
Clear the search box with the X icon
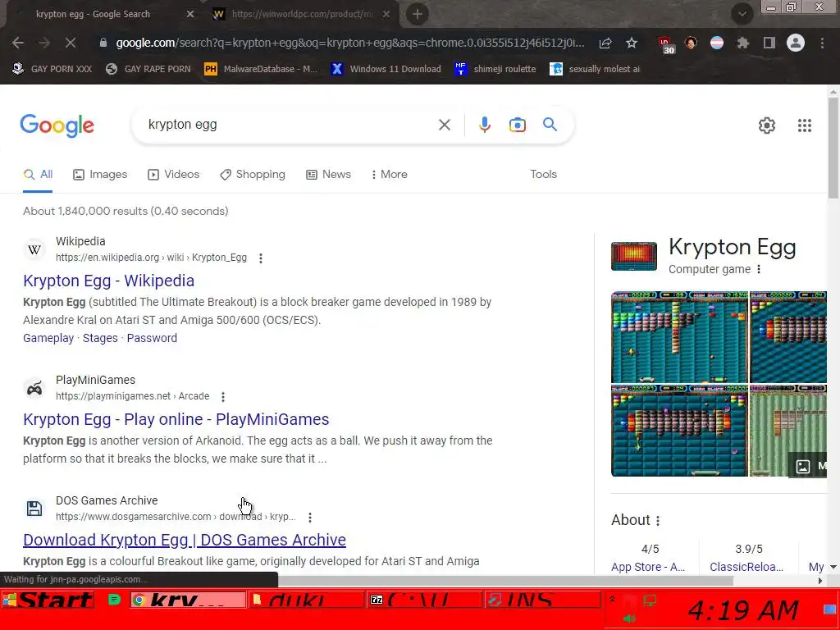(445, 125)
